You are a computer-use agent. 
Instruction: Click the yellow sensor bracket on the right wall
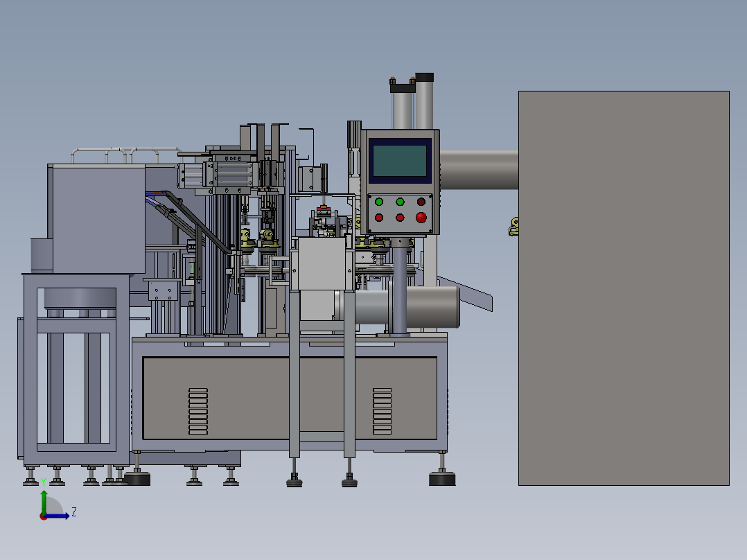(514, 225)
